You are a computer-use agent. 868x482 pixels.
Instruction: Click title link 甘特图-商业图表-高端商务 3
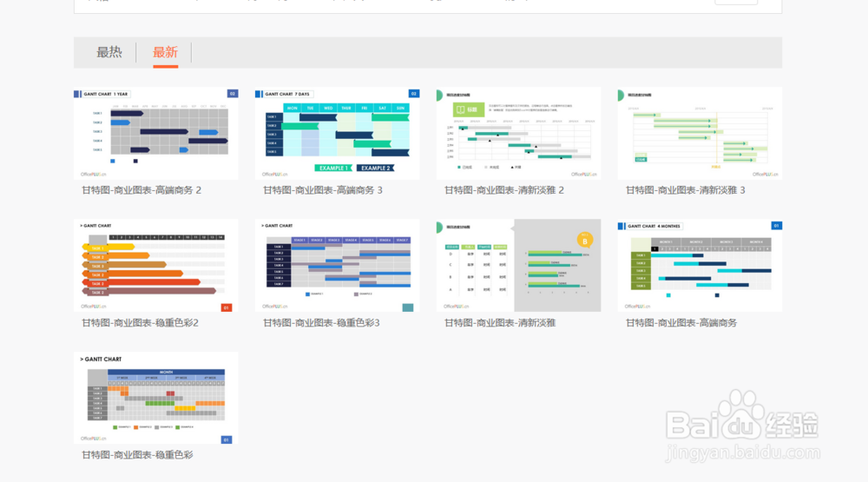click(323, 190)
